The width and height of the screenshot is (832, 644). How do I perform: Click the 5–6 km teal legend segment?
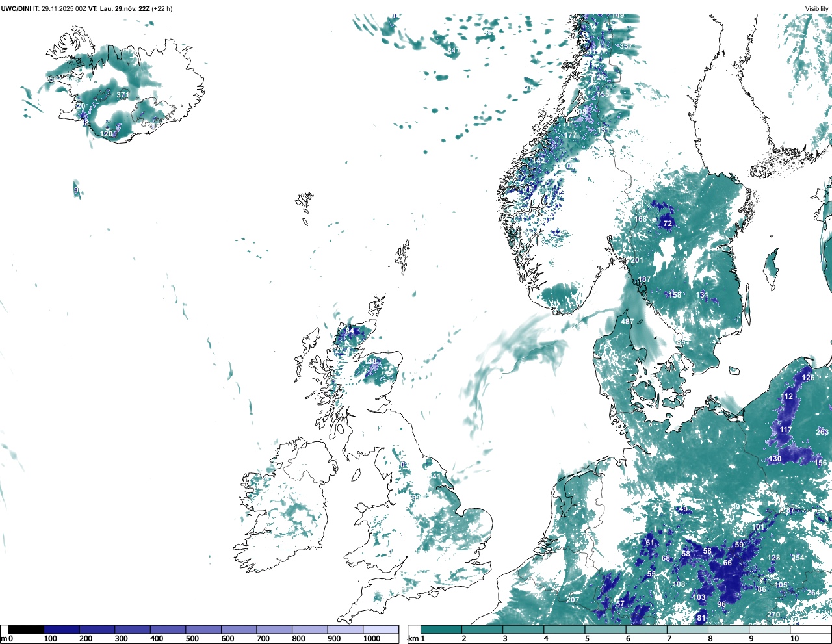[x=606, y=629]
